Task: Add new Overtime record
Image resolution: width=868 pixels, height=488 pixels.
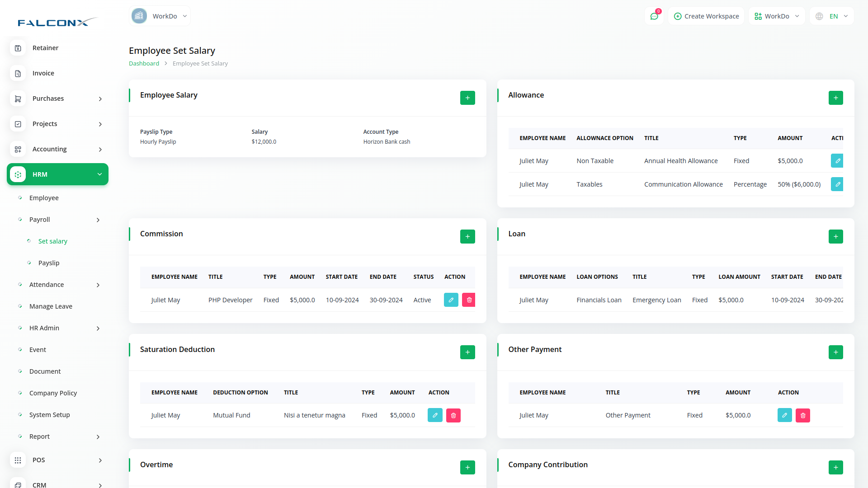Action: (x=467, y=467)
